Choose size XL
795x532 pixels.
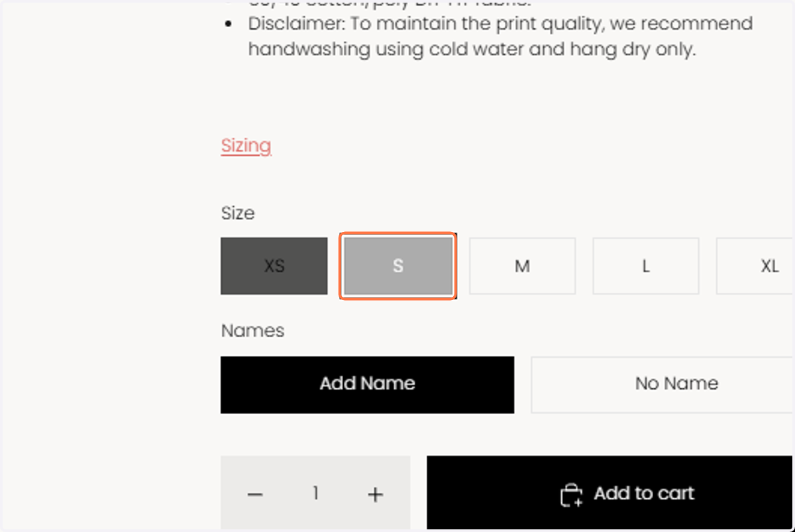(755, 266)
